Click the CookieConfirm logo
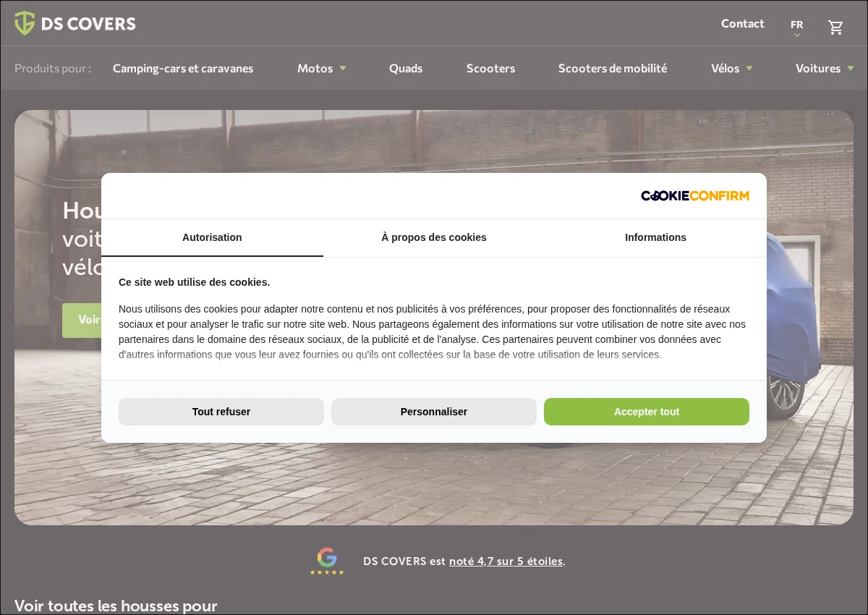 click(x=695, y=196)
